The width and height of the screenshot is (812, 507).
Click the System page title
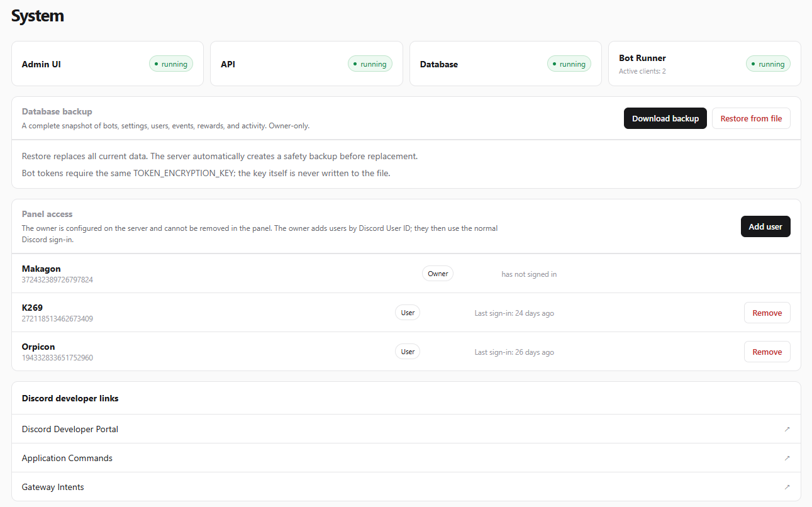(38, 16)
